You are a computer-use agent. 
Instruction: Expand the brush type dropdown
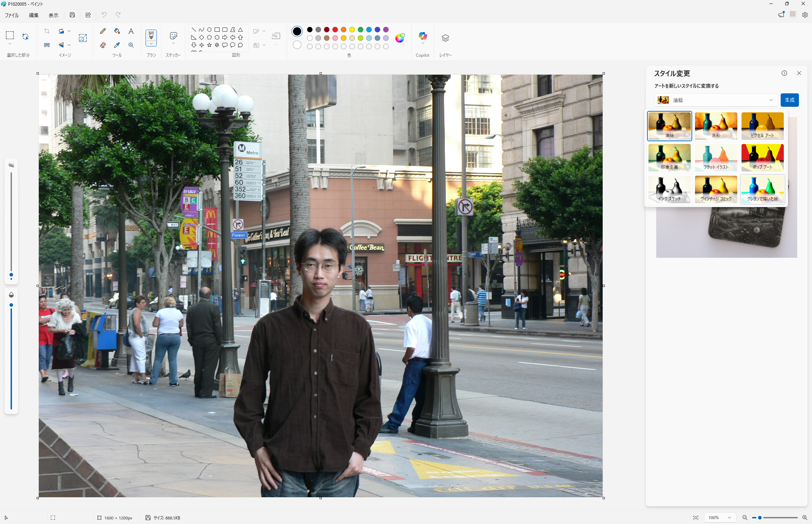coord(151,44)
